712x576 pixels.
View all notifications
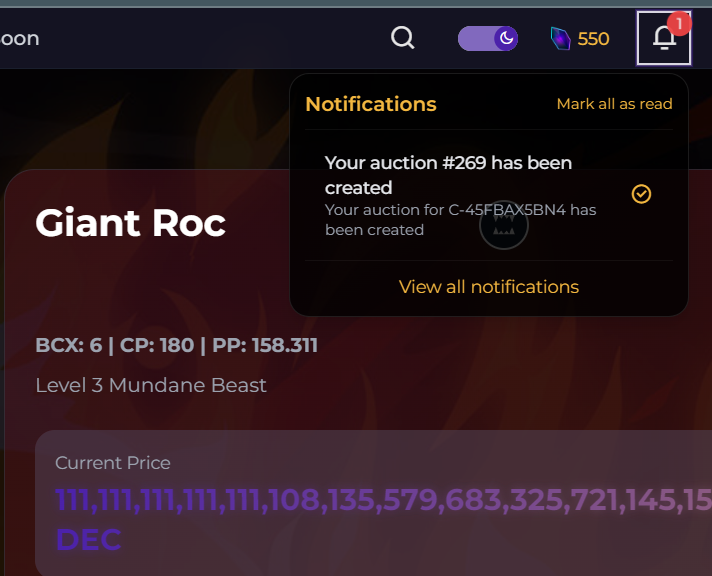tap(489, 287)
